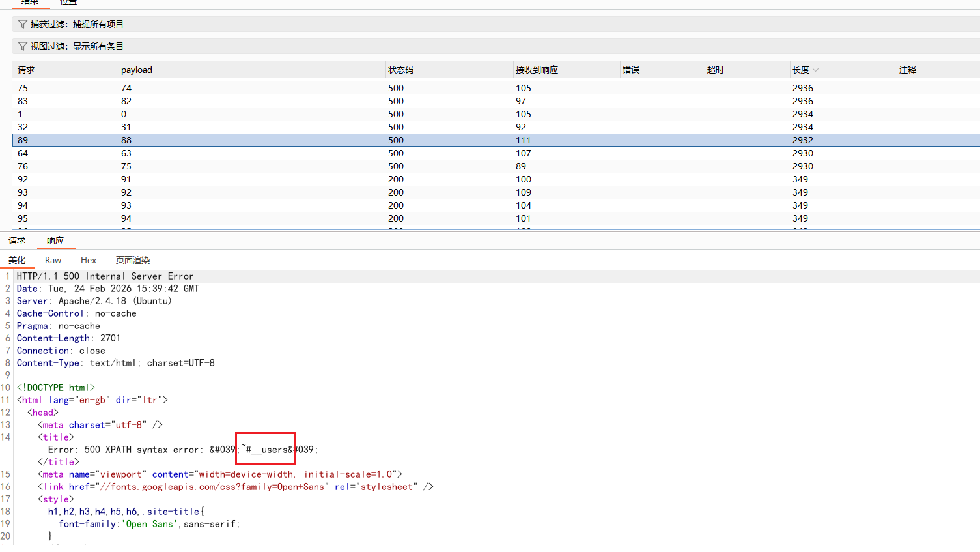Select the Hex view tab
This screenshot has height=552, width=980.
click(89, 260)
